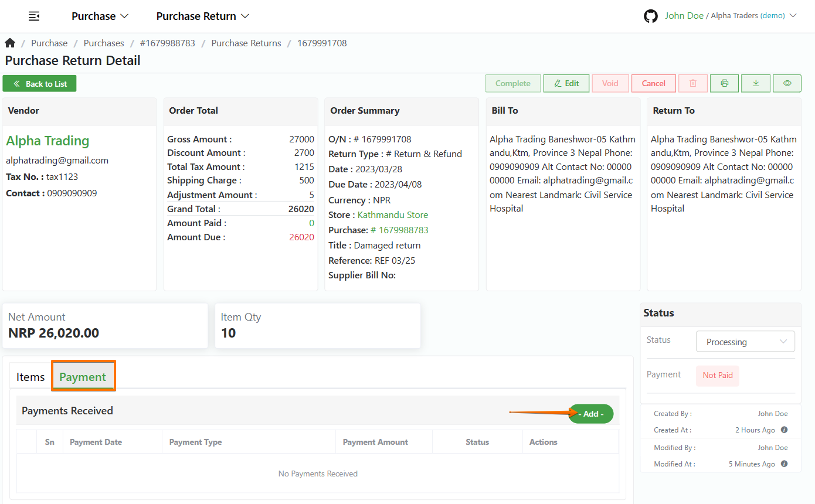The width and height of the screenshot is (815, 504).
Task: Click 5 Minutes Ago modified time
Action: tap(752, 464)
